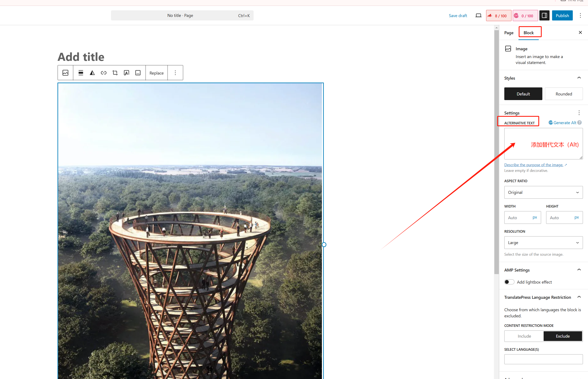Click the image block type icon
The width and height of the screenshot is (588, 379).
65,73
